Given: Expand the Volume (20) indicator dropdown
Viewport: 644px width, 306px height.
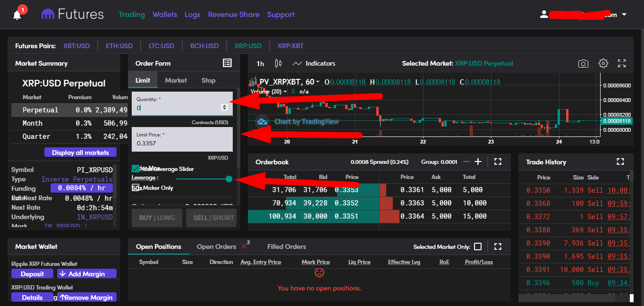Looking at the screenshot, I should (x=285, y=92).
